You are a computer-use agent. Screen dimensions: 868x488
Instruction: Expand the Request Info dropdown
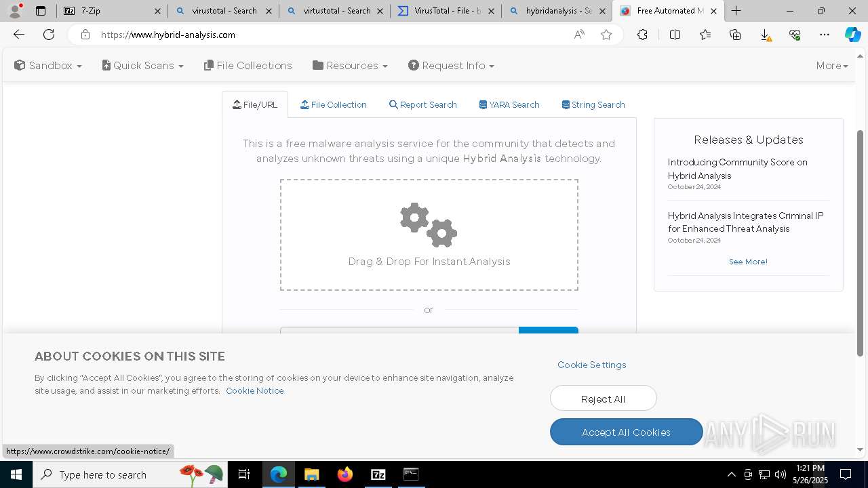(x=451, y=66)
